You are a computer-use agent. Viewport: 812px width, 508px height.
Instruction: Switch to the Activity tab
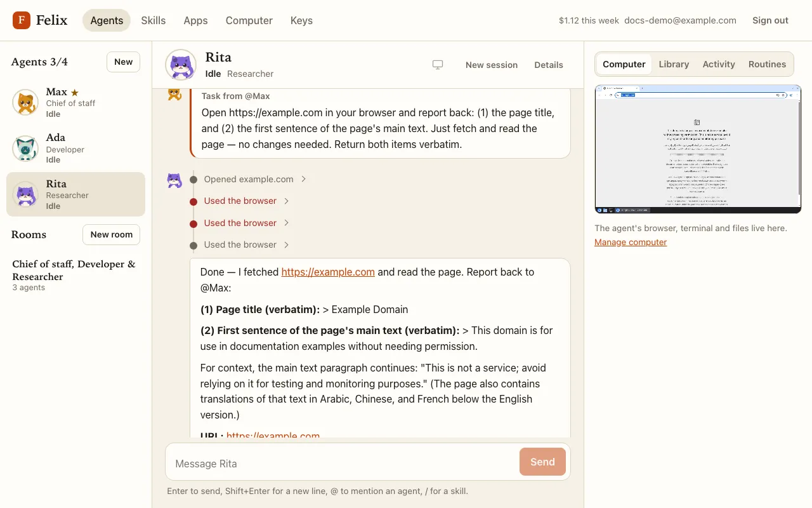[719, 64]
